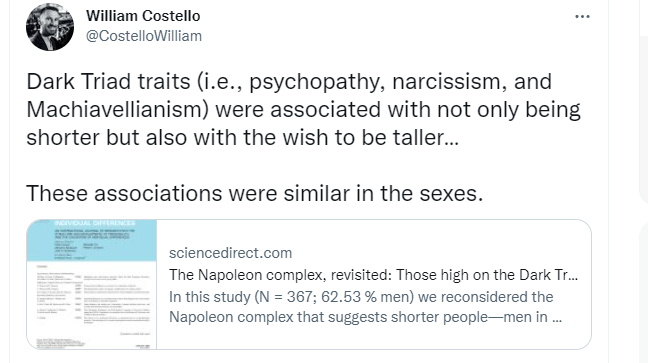This screenshot has height=363, width=648.
Task: Visit the @CostelloWilliam handle link
Action: click(144, 36)
